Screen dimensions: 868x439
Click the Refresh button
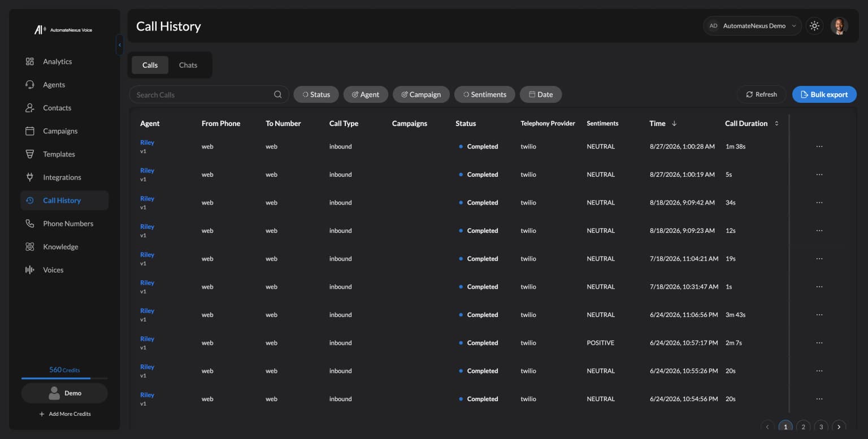(x=762, y=94)
